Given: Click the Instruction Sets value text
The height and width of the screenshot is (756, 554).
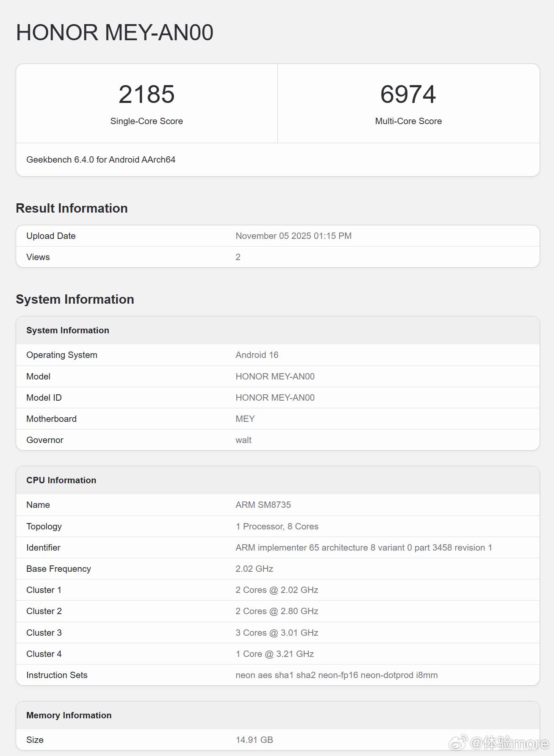Looking at the screenshot, I should (336, 675).
